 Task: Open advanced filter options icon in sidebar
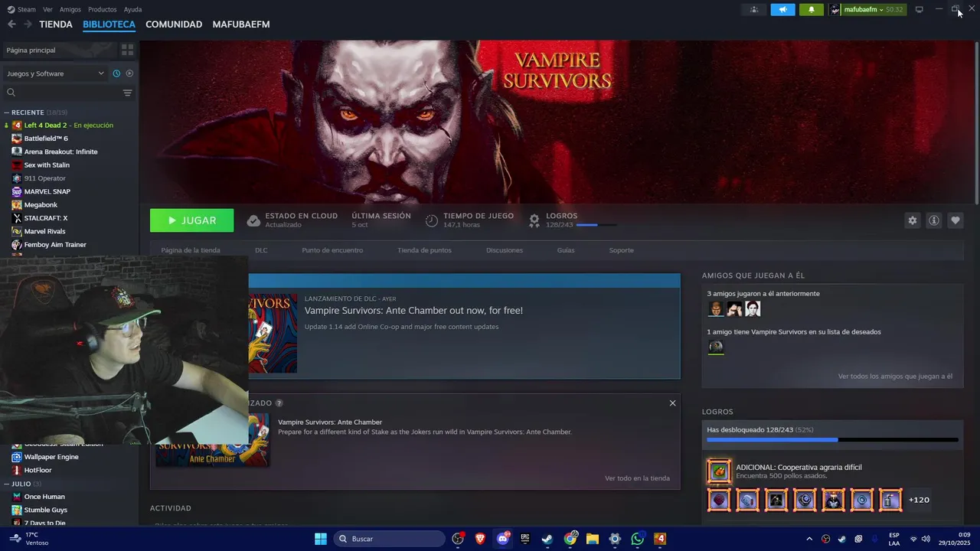point(127,93)
